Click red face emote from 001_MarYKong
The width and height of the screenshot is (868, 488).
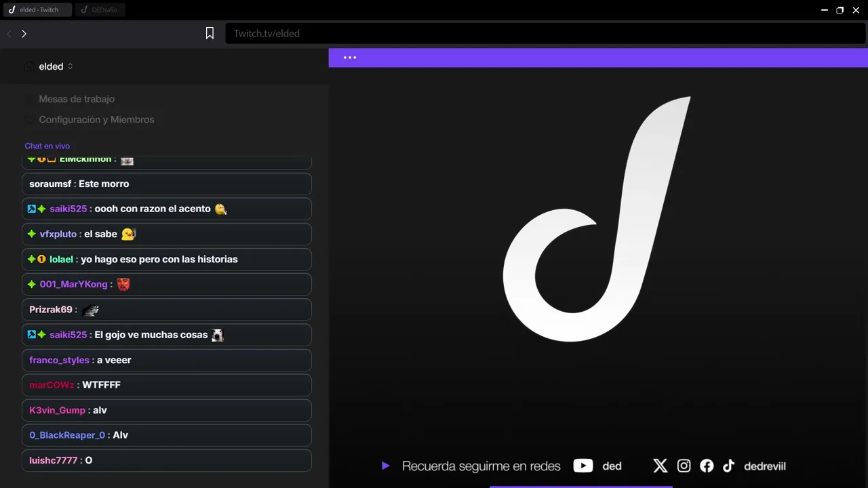[123, 285]
